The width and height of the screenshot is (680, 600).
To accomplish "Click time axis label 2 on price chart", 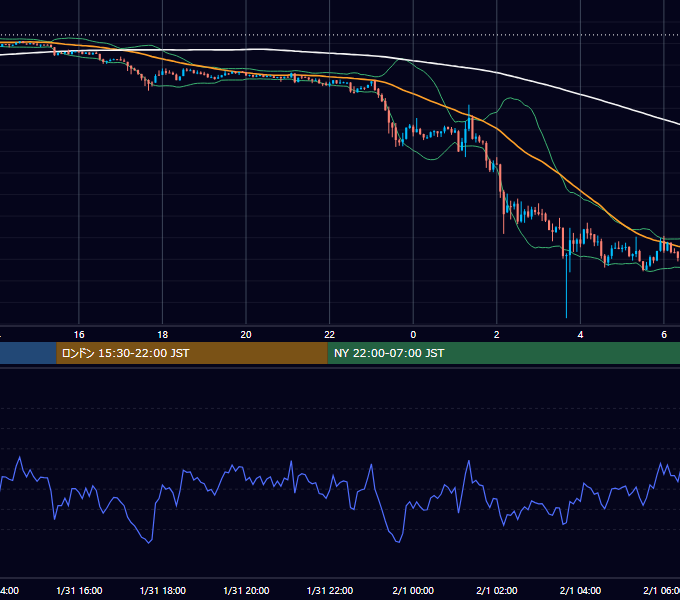I will point(497,335).
